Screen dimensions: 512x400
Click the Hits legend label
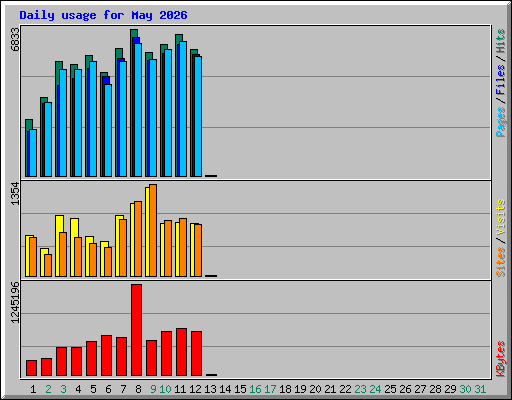tap(500, 41)
